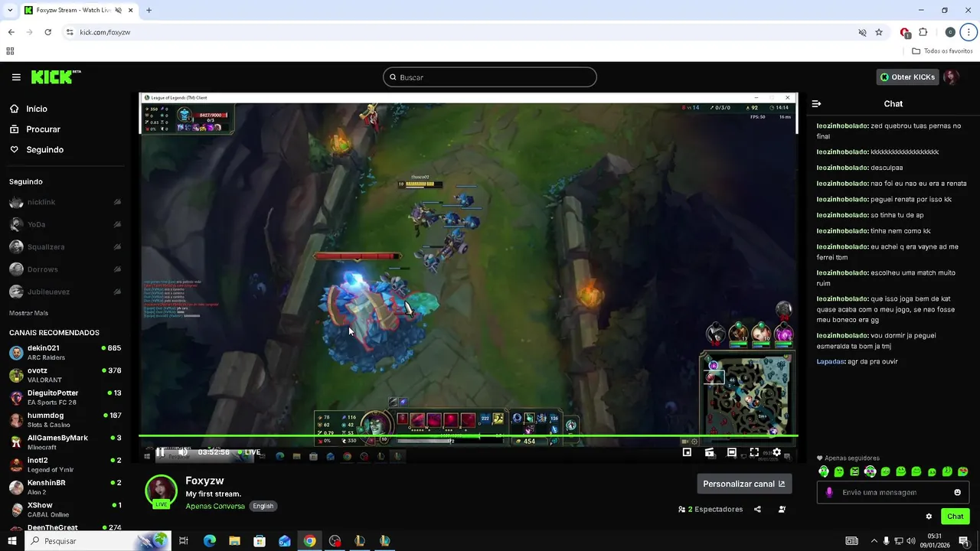
Task: Open mini-player picture-in-picture icon
Action: point(687,452)
